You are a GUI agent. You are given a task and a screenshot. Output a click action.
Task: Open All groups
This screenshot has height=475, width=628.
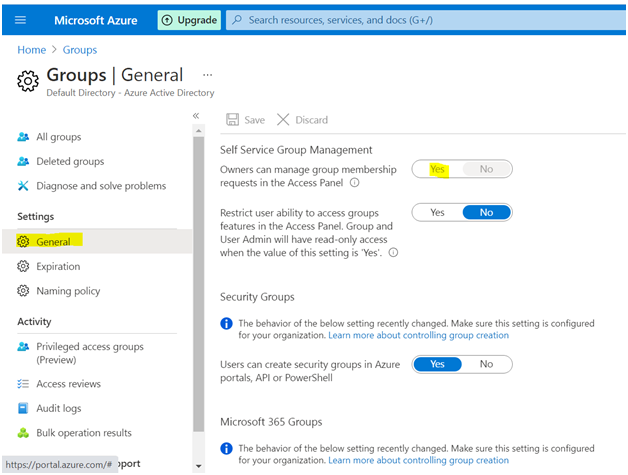tap(58, 137)
